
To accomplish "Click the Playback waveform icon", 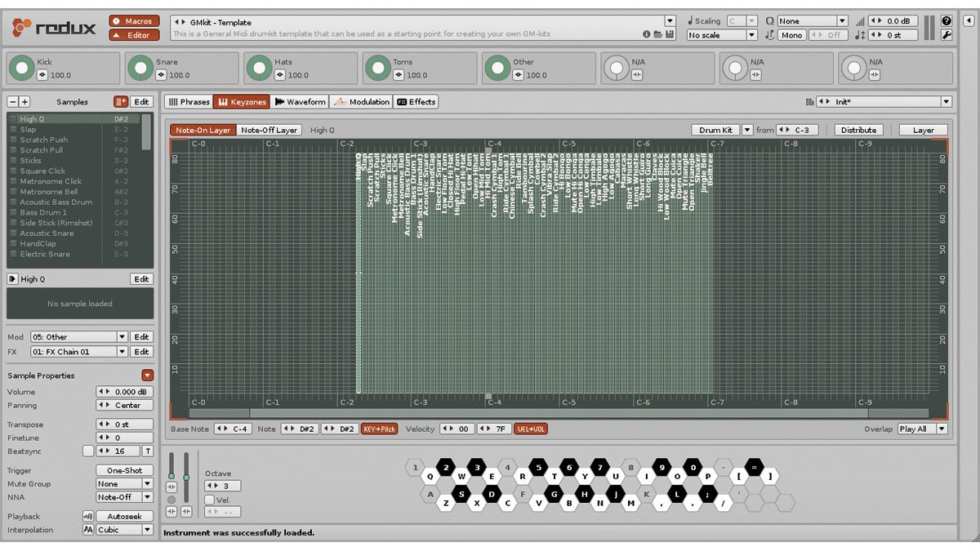I will [x=87, y=517].
